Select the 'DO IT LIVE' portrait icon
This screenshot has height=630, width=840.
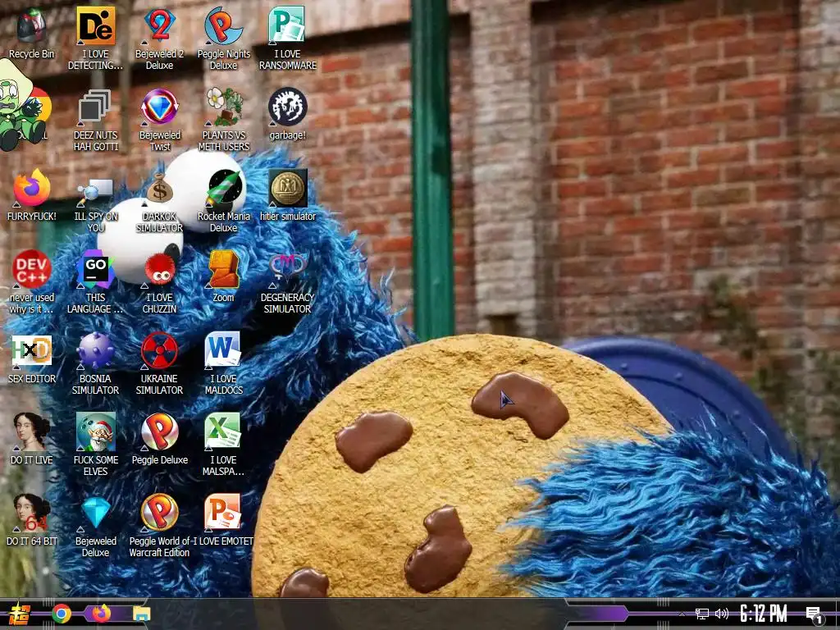[32, 431]
